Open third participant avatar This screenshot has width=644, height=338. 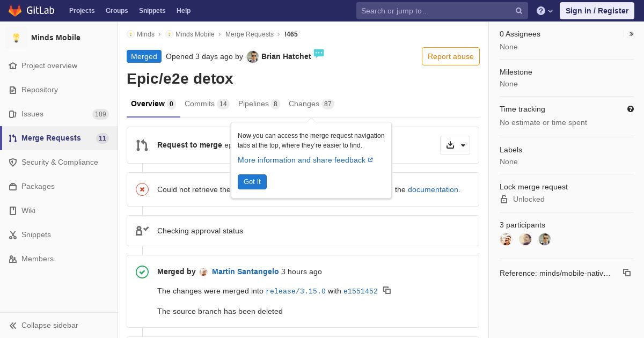tap(545, 239)
